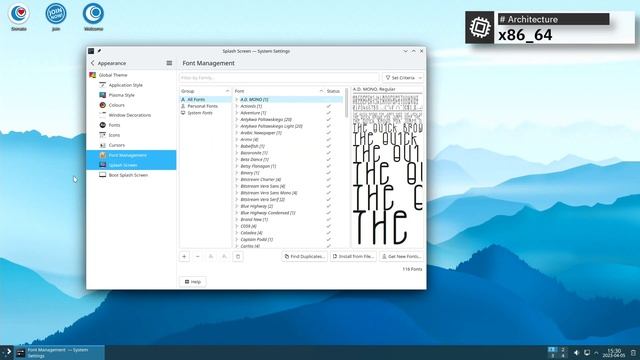Click the delete fonts trash button
Screen dimensions: 640x360
coord(238,256)
